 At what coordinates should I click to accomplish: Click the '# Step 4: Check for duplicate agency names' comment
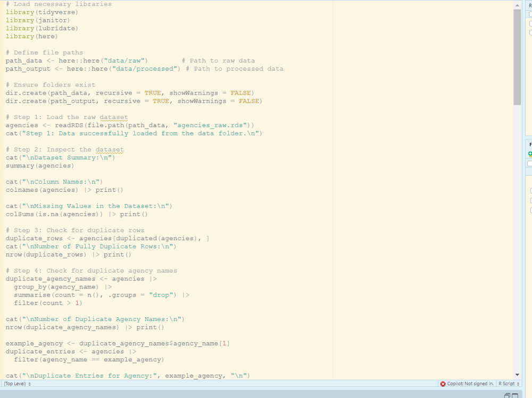92,270
